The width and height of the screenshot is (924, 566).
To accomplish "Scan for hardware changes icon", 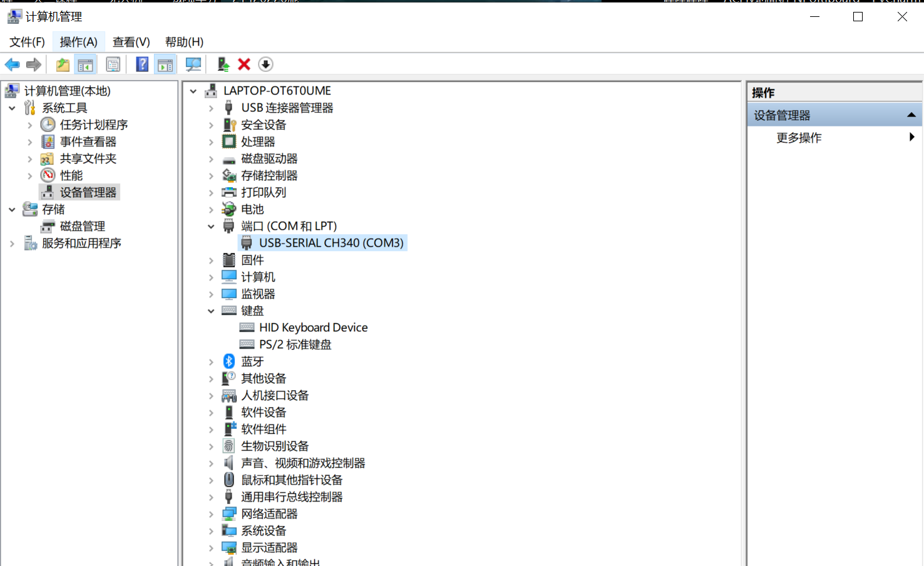I will (x=193, y=64).
